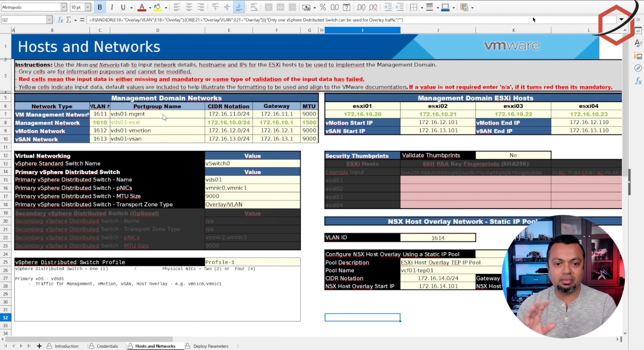Center cell text horizontally
Viewport: 644px width, 350px height.
pos(189,7)
